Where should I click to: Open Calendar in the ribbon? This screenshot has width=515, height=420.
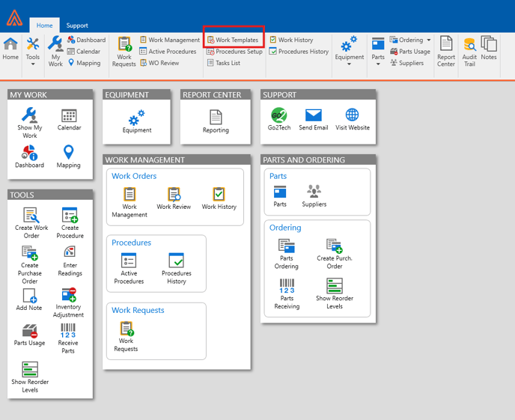84,51
